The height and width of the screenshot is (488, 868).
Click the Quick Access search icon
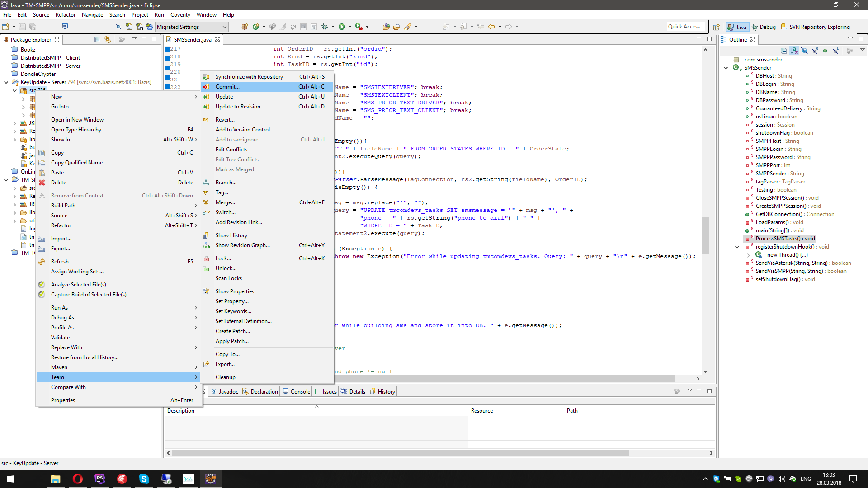click(x=684, y=26)
